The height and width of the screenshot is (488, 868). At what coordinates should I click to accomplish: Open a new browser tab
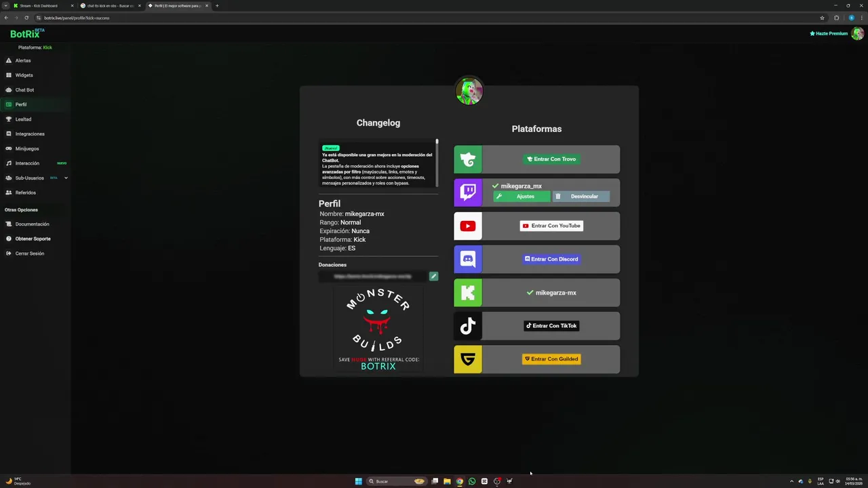pos(217,5)
